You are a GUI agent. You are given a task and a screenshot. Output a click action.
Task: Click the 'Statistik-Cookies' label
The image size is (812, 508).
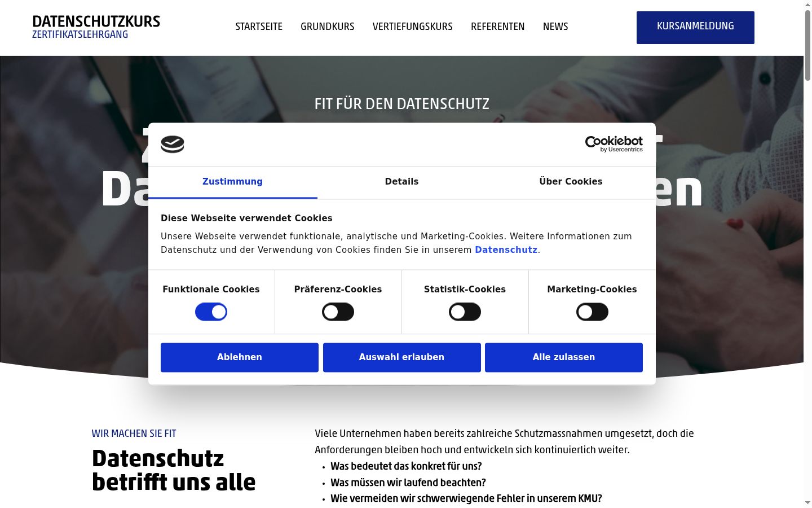465,290
